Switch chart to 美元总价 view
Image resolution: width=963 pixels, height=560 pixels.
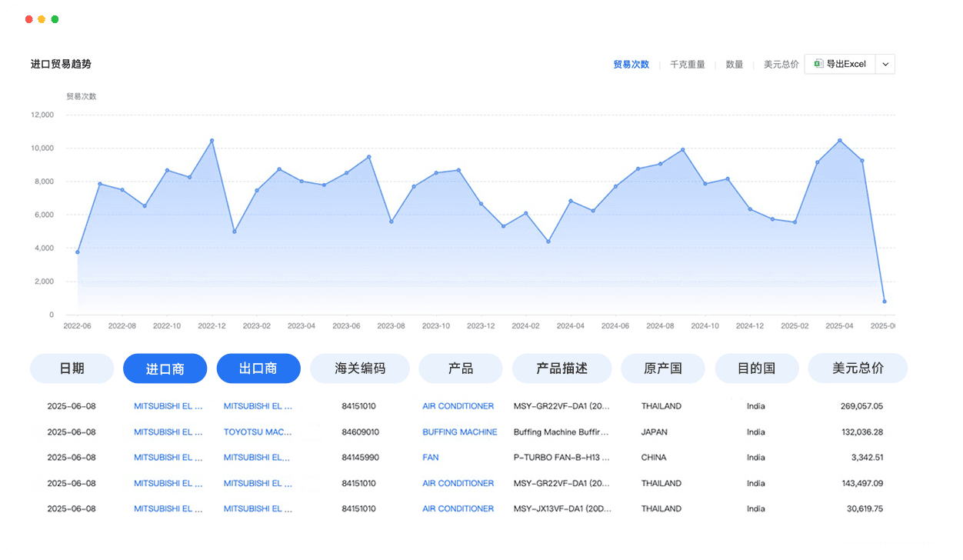[x=781, y=64]
